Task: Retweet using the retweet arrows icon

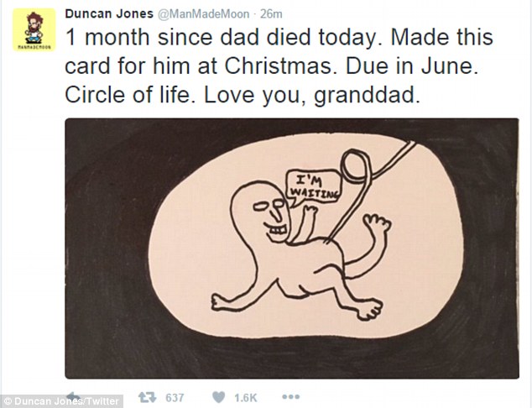Action: (147, 397)
